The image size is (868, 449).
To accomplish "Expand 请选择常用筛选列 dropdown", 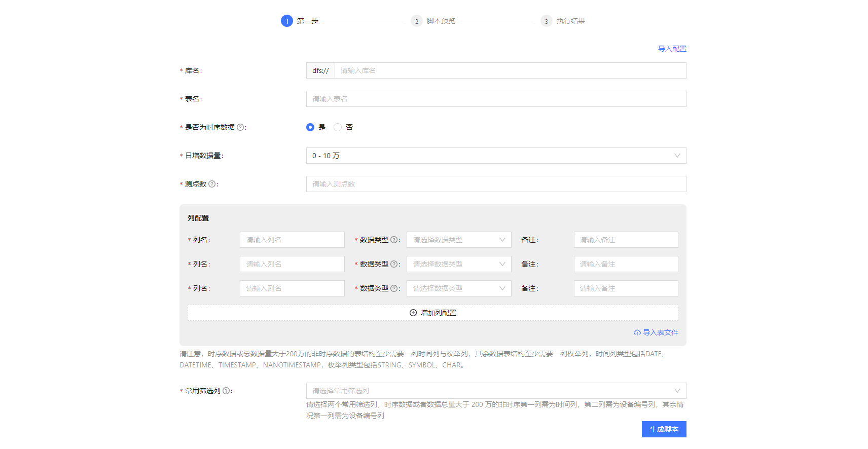I will click(496, 391).
